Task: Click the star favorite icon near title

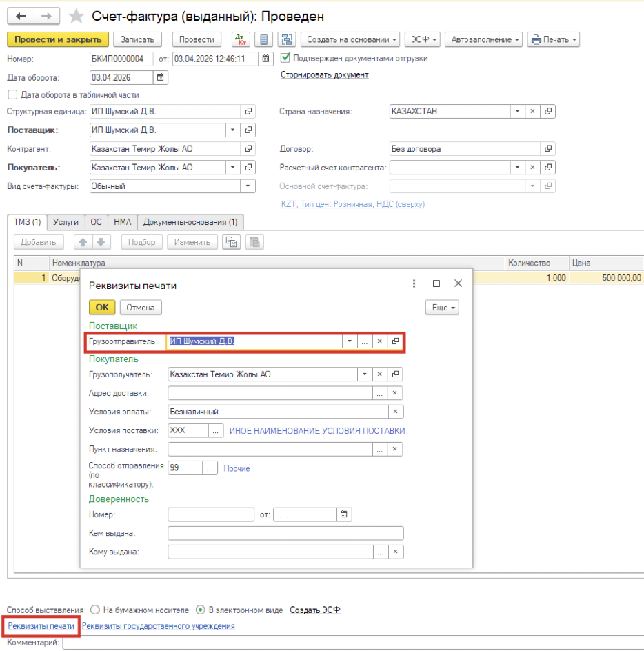Action: click(77, 16)
